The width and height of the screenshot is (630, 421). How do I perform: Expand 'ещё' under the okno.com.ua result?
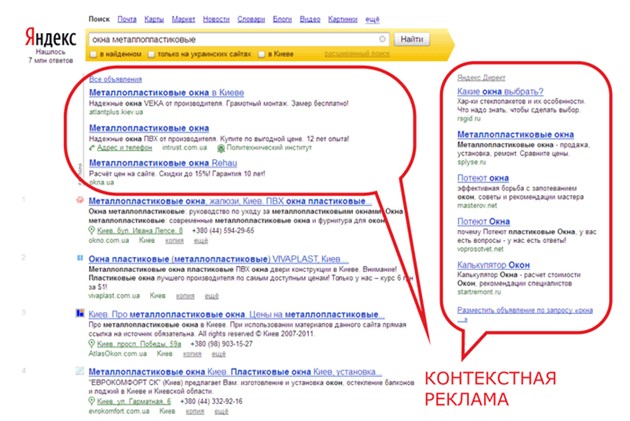click(x=199, y=241)
